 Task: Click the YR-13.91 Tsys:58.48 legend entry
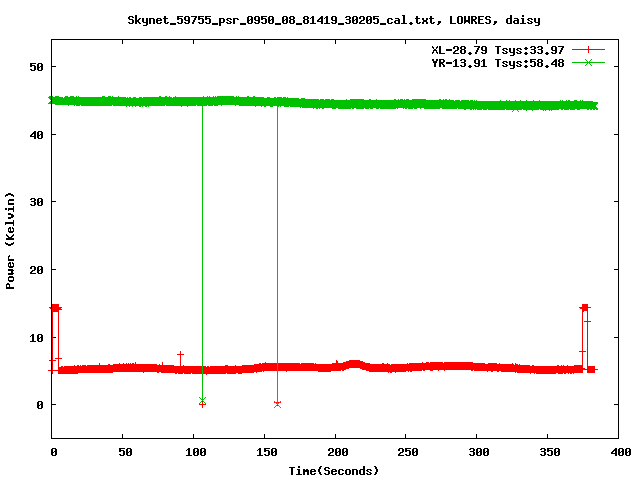click(498, 63)
